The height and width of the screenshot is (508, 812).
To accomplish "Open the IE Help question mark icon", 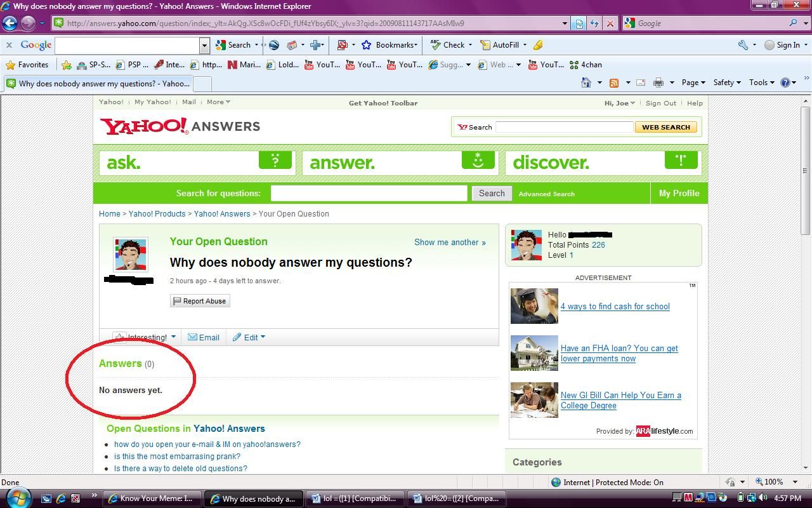I will pos(785,83).
